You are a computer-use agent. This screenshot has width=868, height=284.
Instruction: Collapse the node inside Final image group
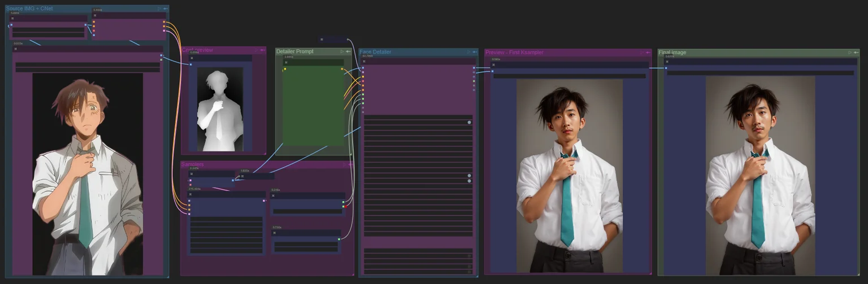click(667, 62)
